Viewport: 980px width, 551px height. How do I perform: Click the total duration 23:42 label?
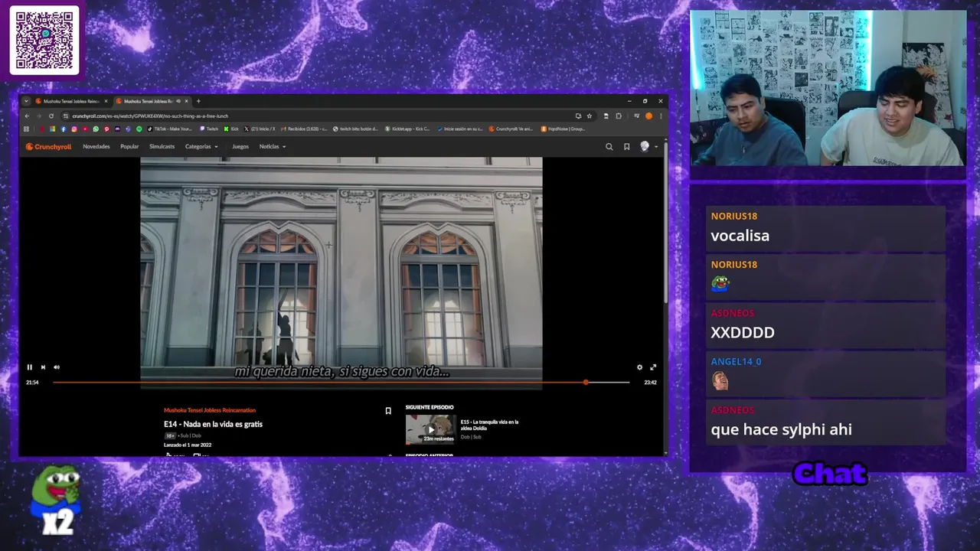pyautogui.click(x=650, y=383)
